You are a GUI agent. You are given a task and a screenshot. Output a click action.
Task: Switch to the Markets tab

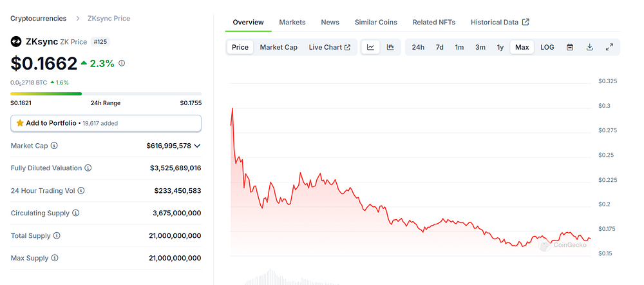pyautogui.click(x=292, y=22)
